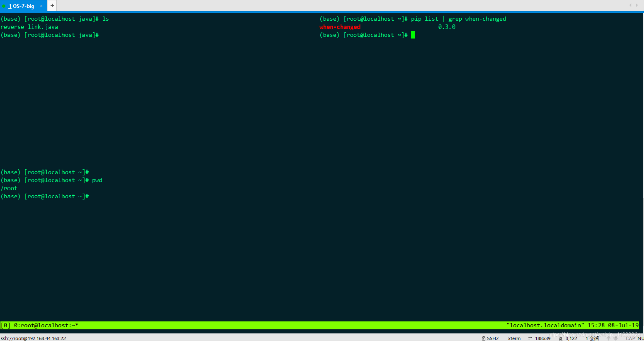Click the up arrow in status bar

click(608, 338)
